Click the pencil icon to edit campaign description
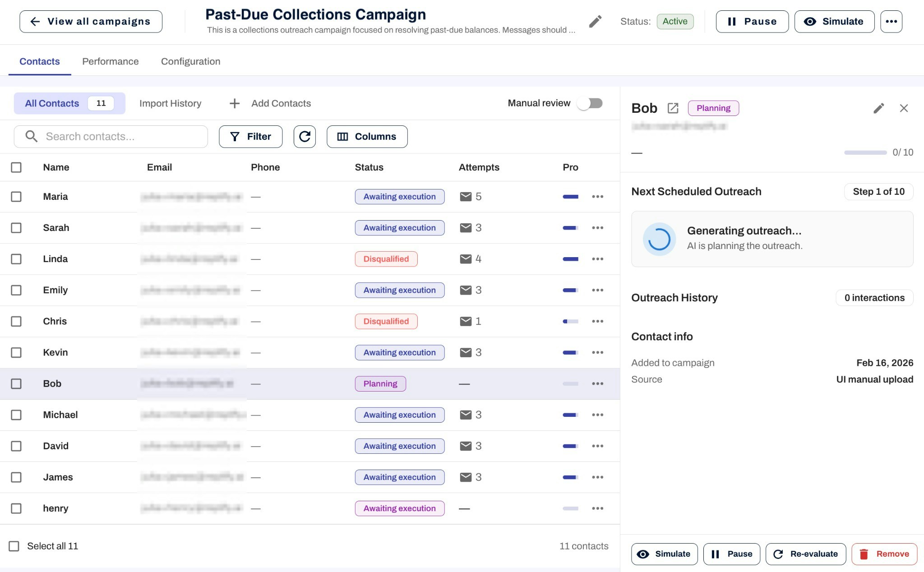Image resolution: width=924 pixels, height=572 pixels. pyautogui.click(x=595, y=21)
